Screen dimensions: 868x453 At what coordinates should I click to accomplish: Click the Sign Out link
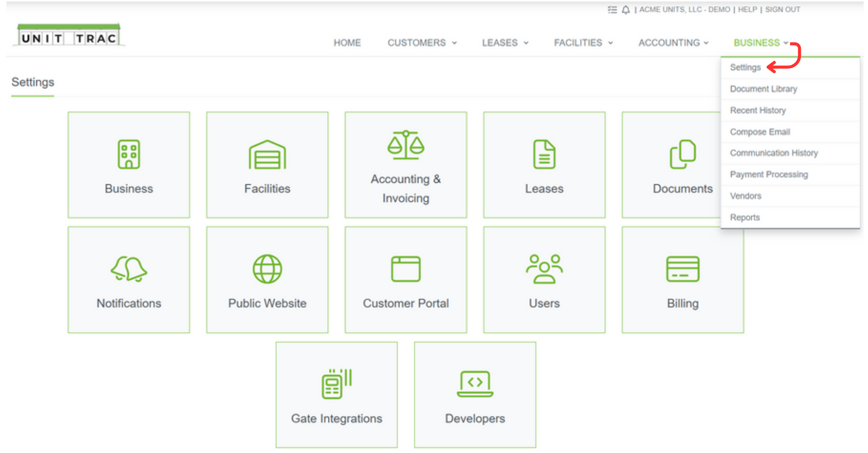pyautogui.click(x=782, y=10)
